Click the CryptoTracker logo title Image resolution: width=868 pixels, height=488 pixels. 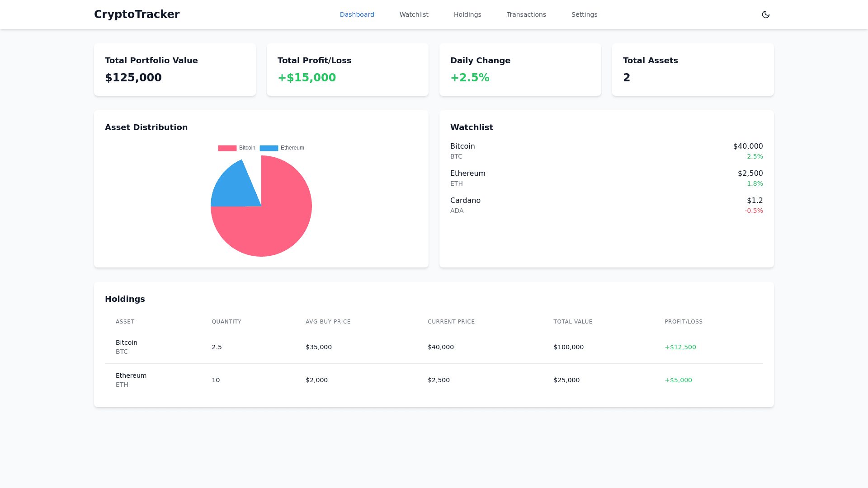tap(137, 14)
